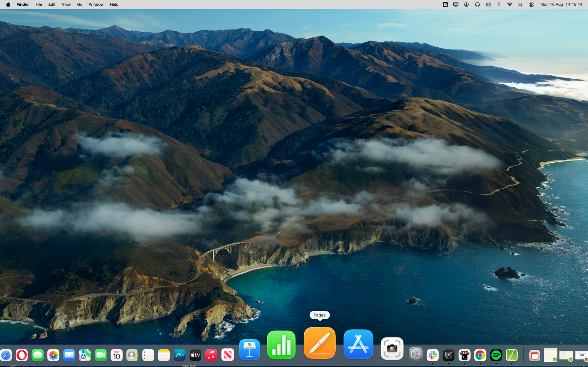Open Contacts in the Dock
Screen dimensions: 588x367
pos(132,355)
